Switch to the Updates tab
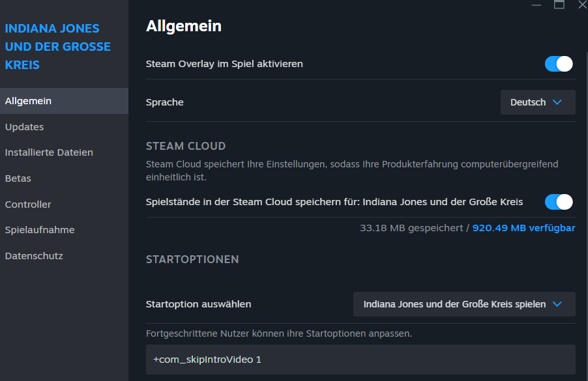The image size is (588, 381). pos(64,127)
